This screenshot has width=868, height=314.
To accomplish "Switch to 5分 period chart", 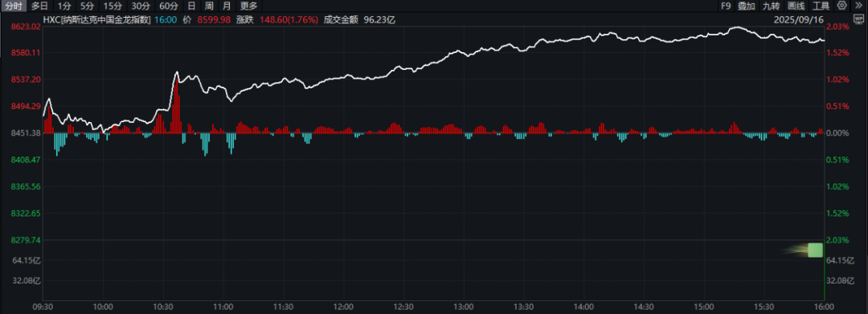I will (x=87, y=6).
